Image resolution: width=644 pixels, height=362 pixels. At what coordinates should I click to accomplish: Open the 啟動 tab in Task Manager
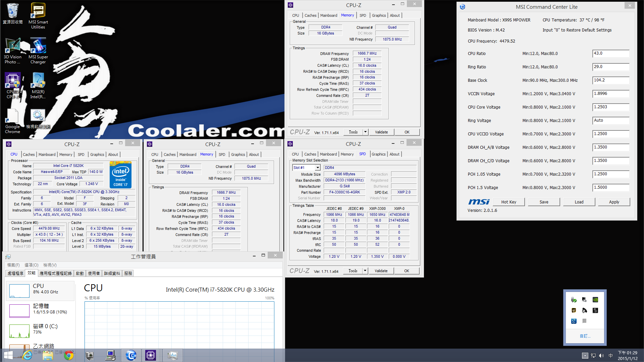point(80,273)
